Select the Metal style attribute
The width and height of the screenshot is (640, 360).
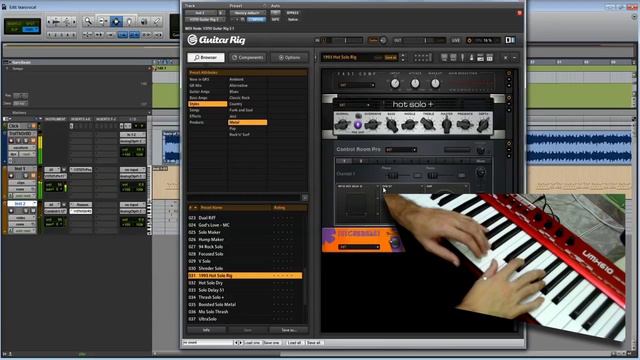pyautogui.click(x=247, y=122)
